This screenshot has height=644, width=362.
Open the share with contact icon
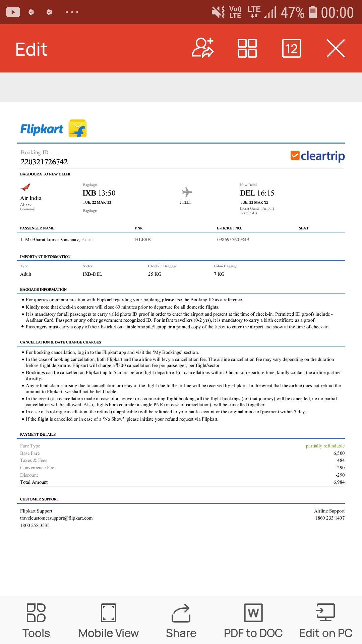202,48
